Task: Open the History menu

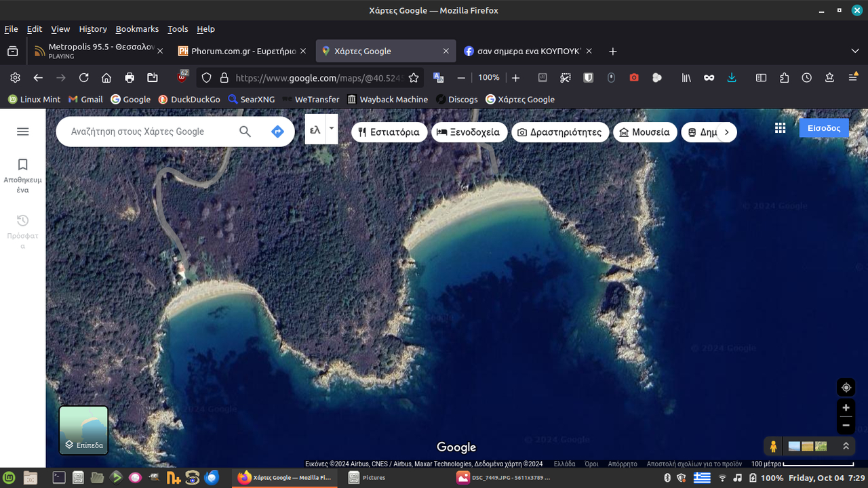Action: tap(93, 29)
